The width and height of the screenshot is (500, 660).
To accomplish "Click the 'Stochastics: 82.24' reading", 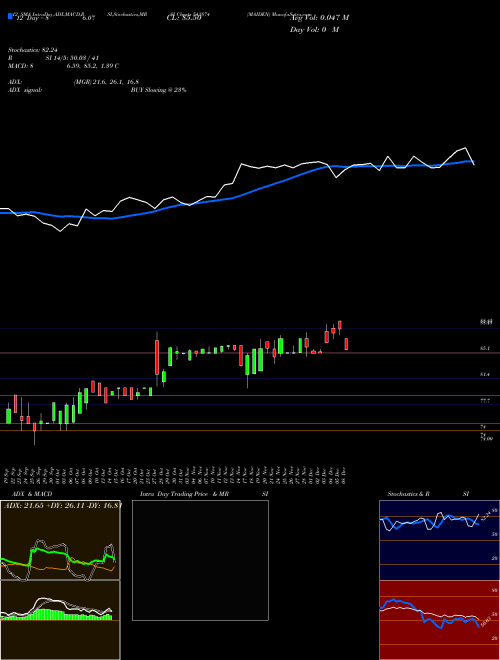I will [32, 50].
